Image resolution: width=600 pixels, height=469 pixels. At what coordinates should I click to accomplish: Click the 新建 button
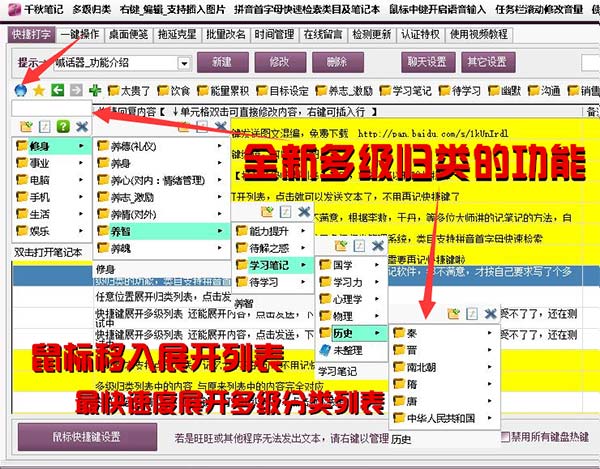click(223, 62)
